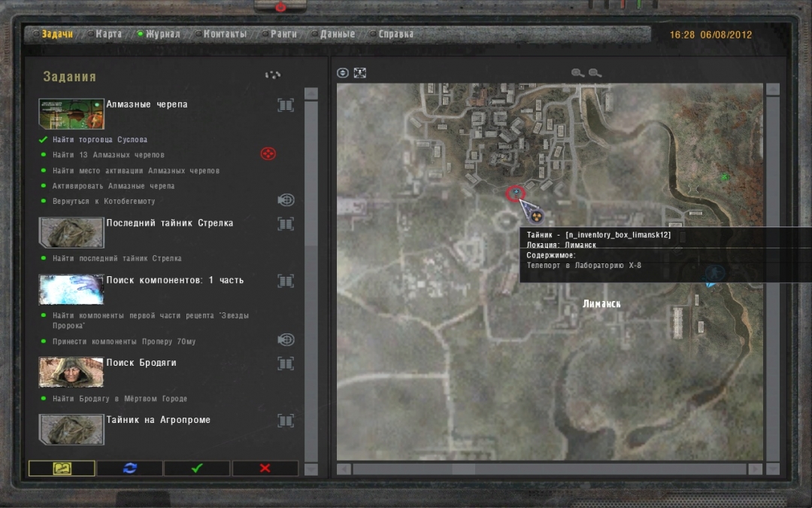The image size is (812, 508).
Task: Click the circled down-arrow icon above the map
Action: point(343,73)
